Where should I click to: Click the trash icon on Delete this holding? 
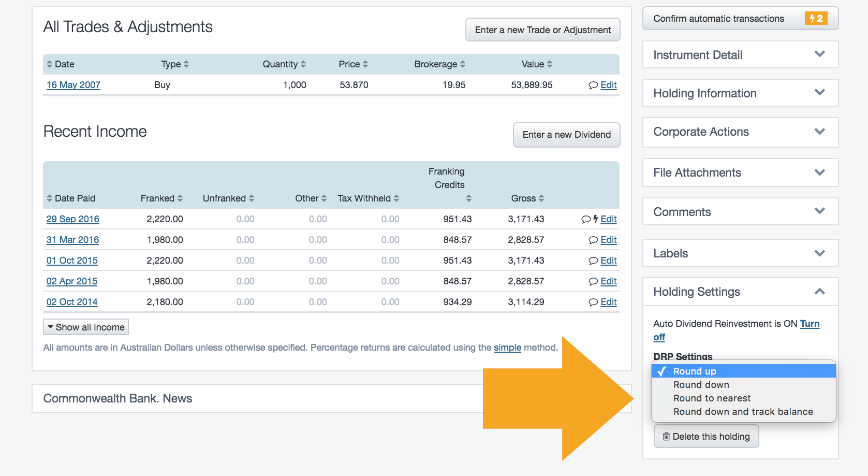click(x=666, y=436)
